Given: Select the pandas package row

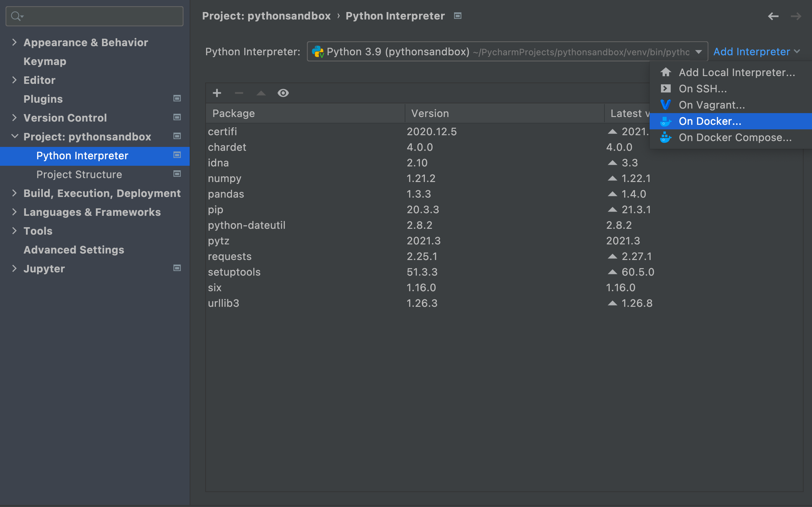Looking at the screenshot, I should point(504,194).
